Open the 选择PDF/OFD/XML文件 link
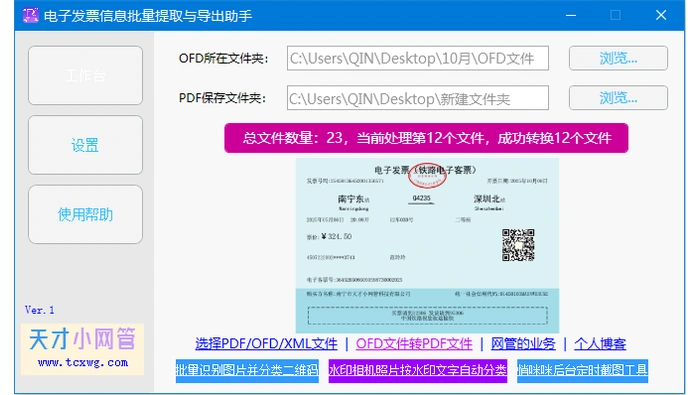The width and height of the screenshot is (700, 395). 267,344
